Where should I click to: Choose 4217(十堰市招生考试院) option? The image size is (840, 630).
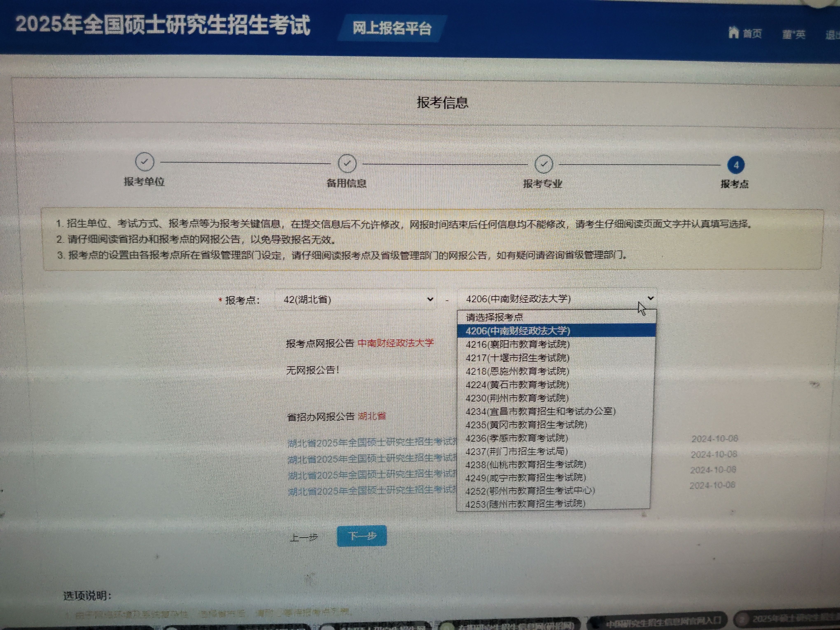click(x=518, y=358)
